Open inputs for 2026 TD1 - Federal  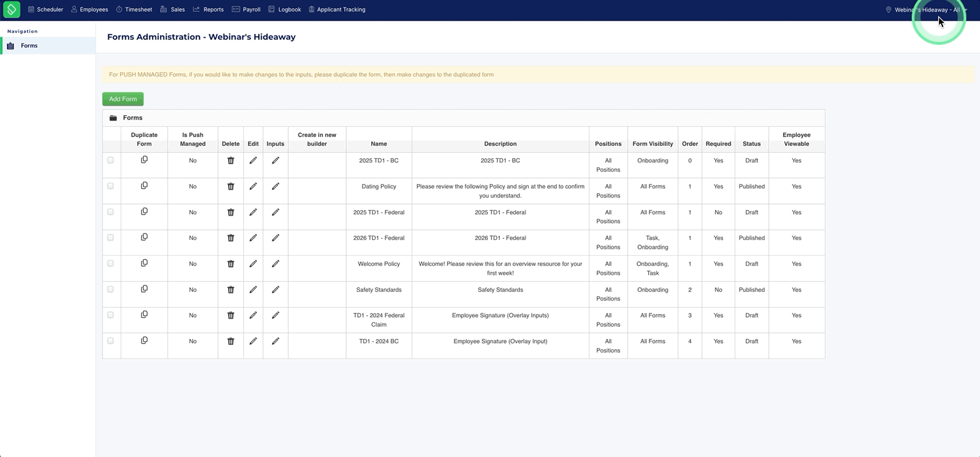(275, 238)
